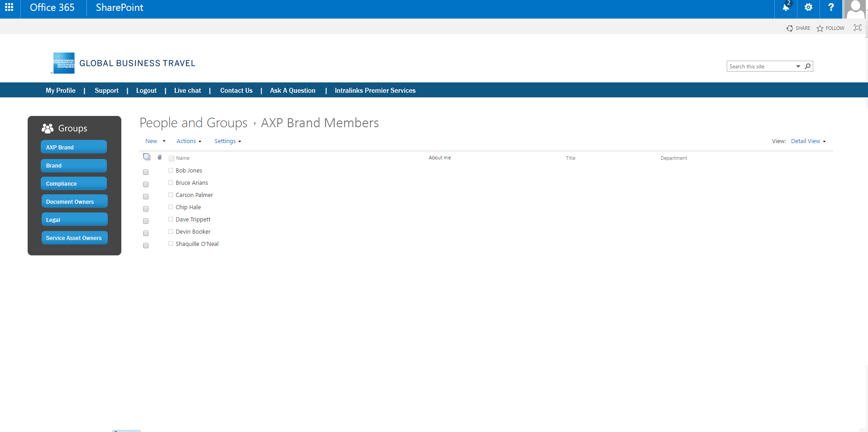Viewport: 868px width, 432px height.
Task: Click the help question mark icon
Action: point(831,7)
